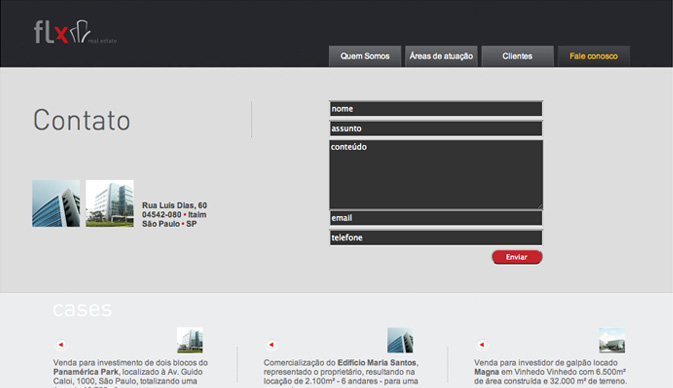Open the Clientes tab
The width and height of the screenshot is (673, 388).
point(517,56)
